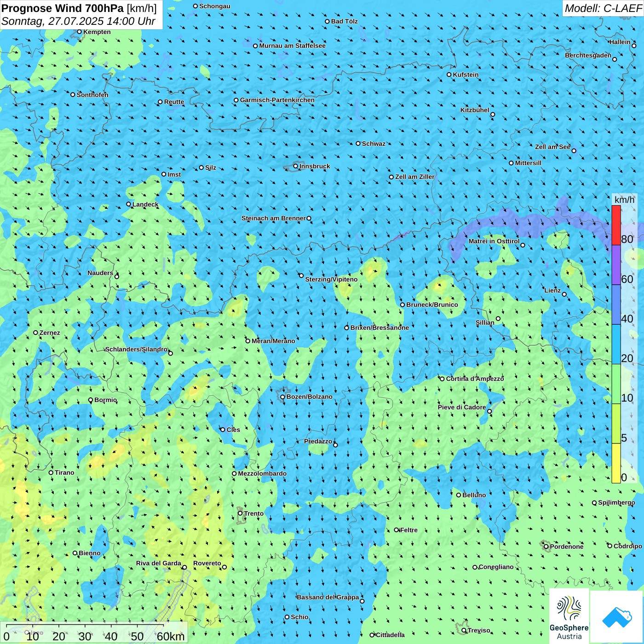Click the Landeck city label
The height and width of the screenshot is (644, 644).
tap(145, 204)
